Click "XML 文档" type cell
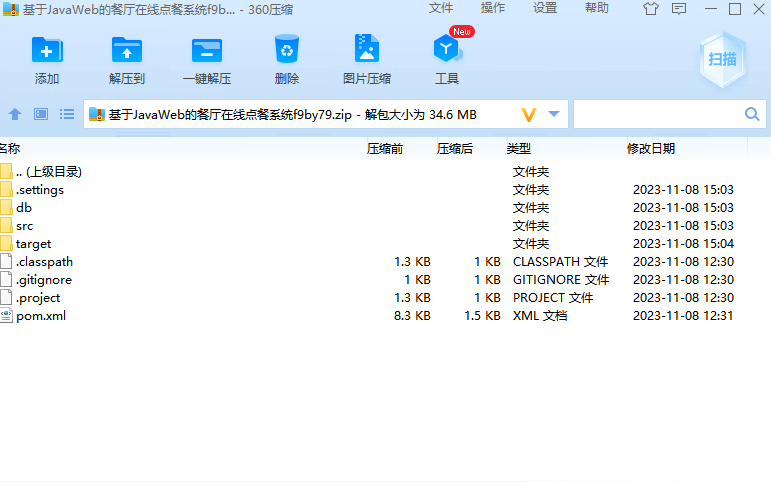Screen dimensions: 771x482 pyautogui.click(x=540, y=316)
